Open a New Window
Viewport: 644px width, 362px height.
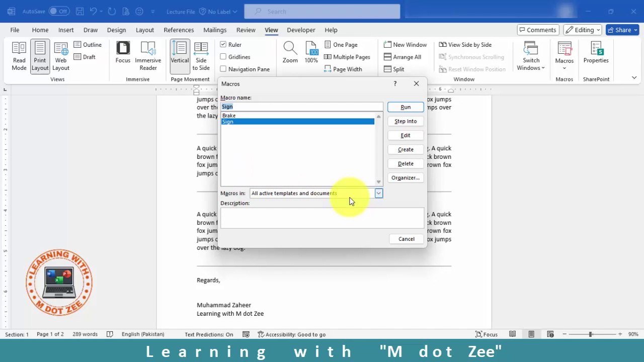pyautogui.click(x=405, y=45)
